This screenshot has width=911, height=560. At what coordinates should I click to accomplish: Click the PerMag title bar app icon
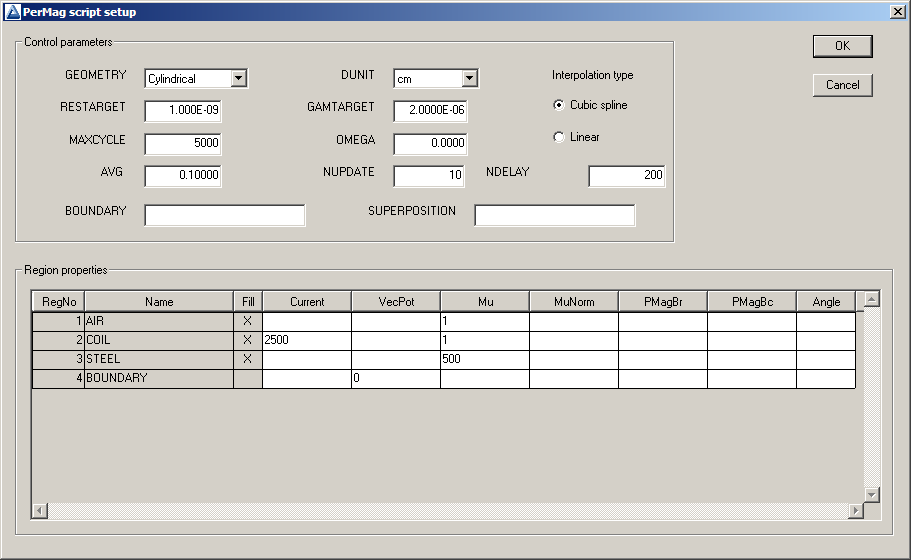pyautogui.click(x=12, y=11)
